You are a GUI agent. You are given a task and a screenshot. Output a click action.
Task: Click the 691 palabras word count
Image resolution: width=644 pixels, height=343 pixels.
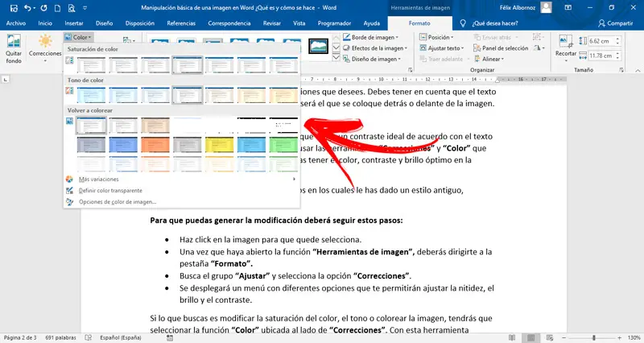click(x=60, y=337)
